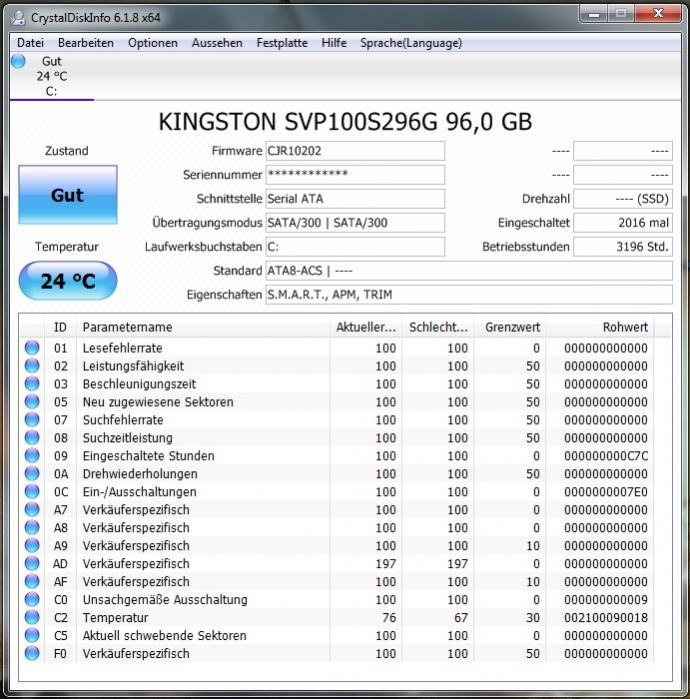Click the Parametername column header
Image resolution: width=690 pixels, height=699 pixels.
(x=203, y=327)
